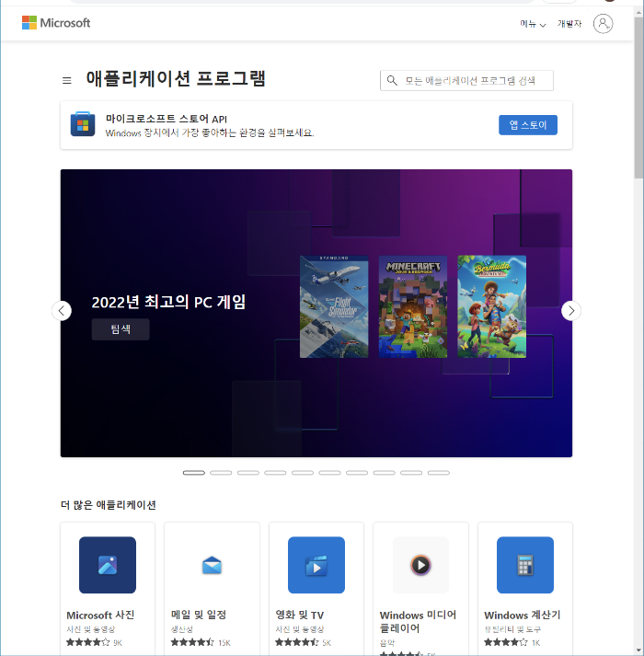The height and width of the screenshot is (656, 644).
Task: Click the 생산성 category label
Action: [182, 629]
